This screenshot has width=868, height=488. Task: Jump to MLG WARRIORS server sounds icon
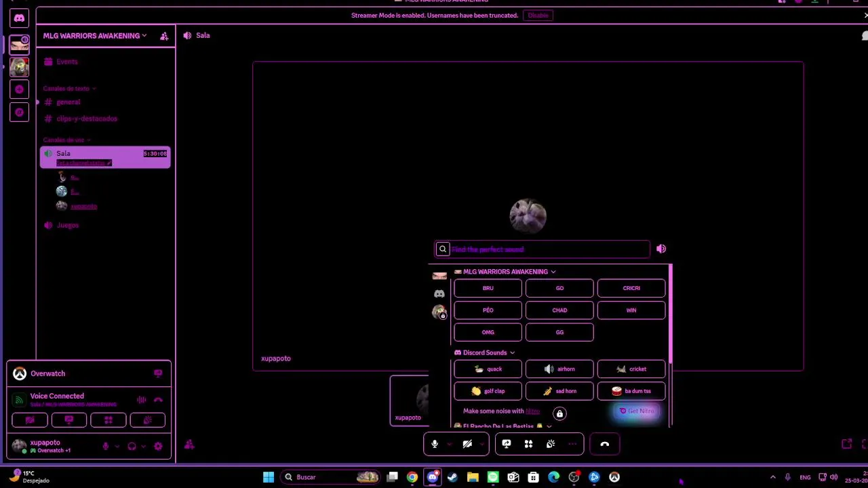coord(439,275)
